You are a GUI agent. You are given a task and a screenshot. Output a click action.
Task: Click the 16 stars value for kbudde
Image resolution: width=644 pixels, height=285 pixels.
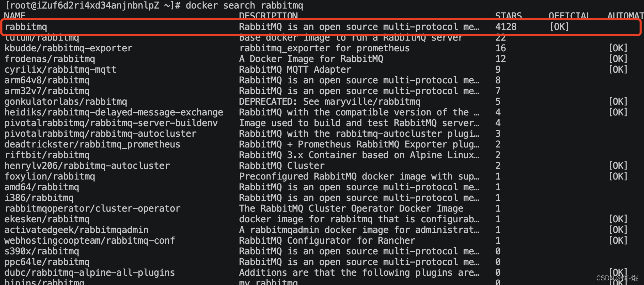coord(501,48)
